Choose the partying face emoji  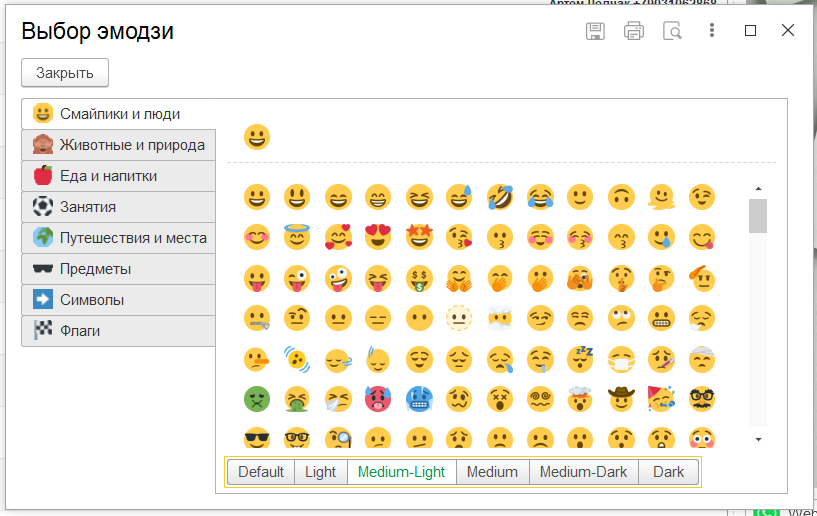pyautogui.click(x=662, y=400)
